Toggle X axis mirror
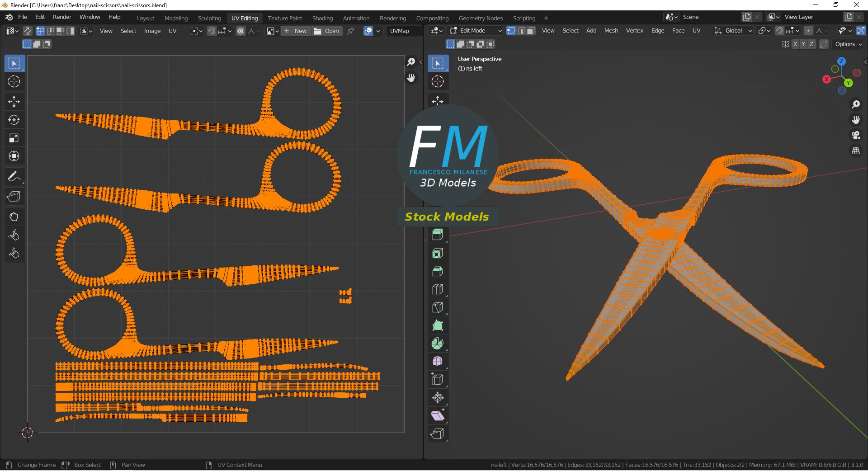Image resolution: width=868 pixels, height=471 pixels. click(795, 44)
